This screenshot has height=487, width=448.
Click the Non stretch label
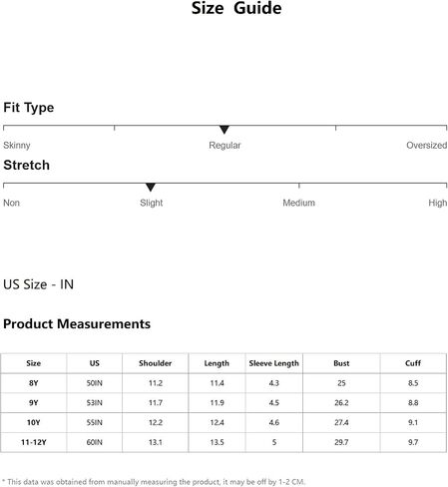[11, 203]
